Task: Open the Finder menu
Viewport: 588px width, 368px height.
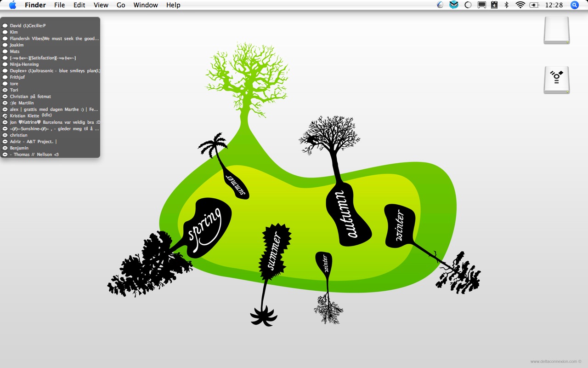Action: [35, 5]
